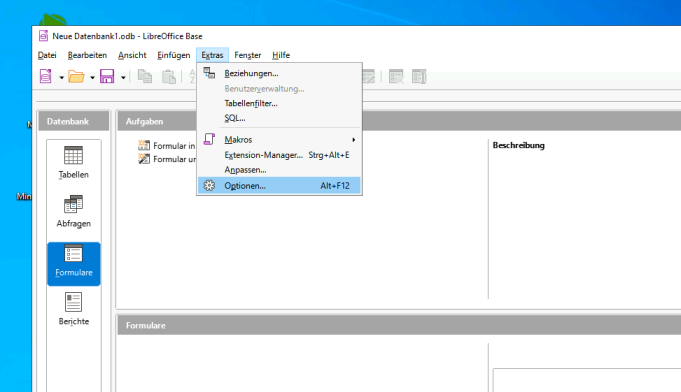Click the New Database document icon in toolbar
681x392 pixels.
[x=46, y=76]
